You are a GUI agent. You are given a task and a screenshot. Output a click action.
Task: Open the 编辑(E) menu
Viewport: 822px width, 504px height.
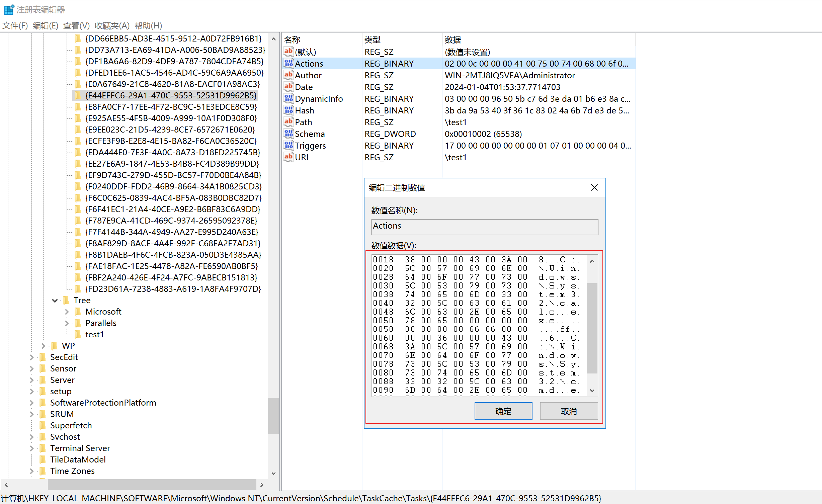click(45, 26)
